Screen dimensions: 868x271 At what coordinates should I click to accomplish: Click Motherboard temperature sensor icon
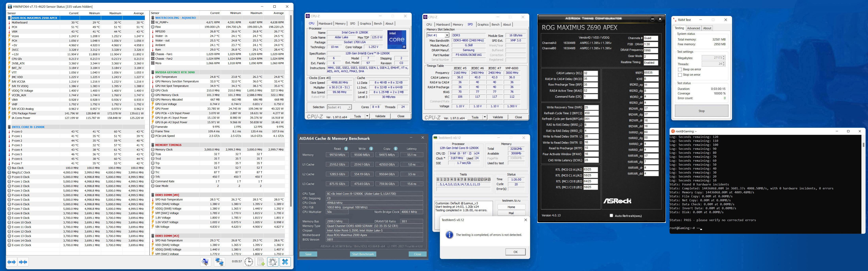(9, 23)
